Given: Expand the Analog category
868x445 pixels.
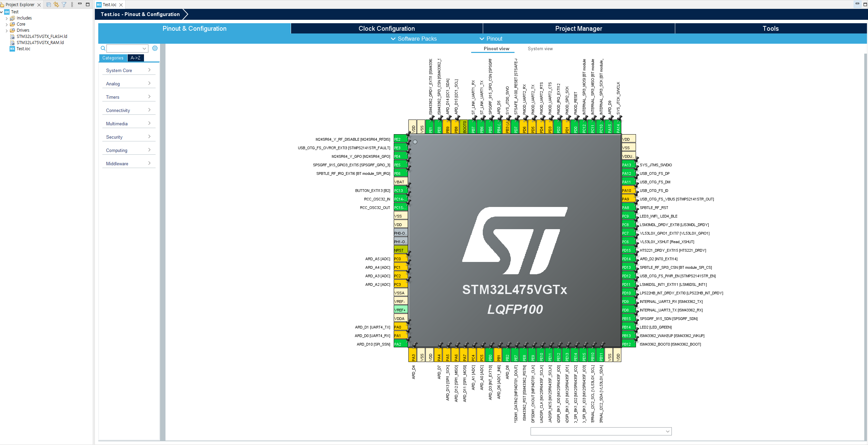Looking at the screenshot, I should pyautogui.click(x=129, y=84).
